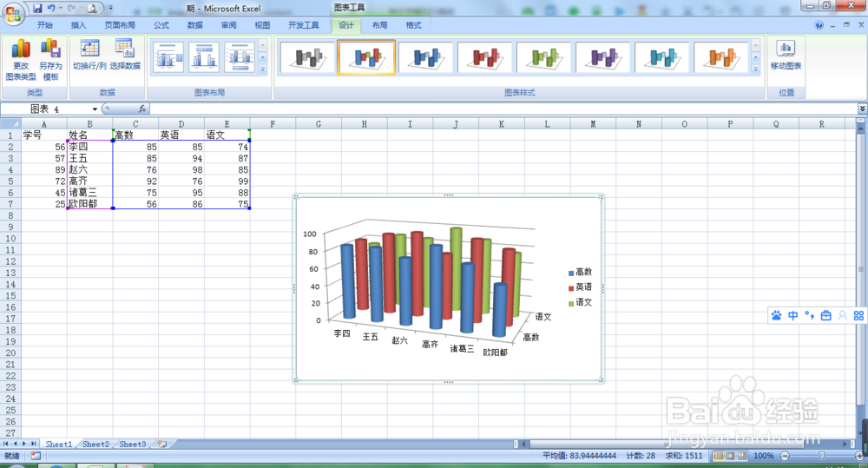Select cell B7 containing 欧阳都

click(89, 204)
